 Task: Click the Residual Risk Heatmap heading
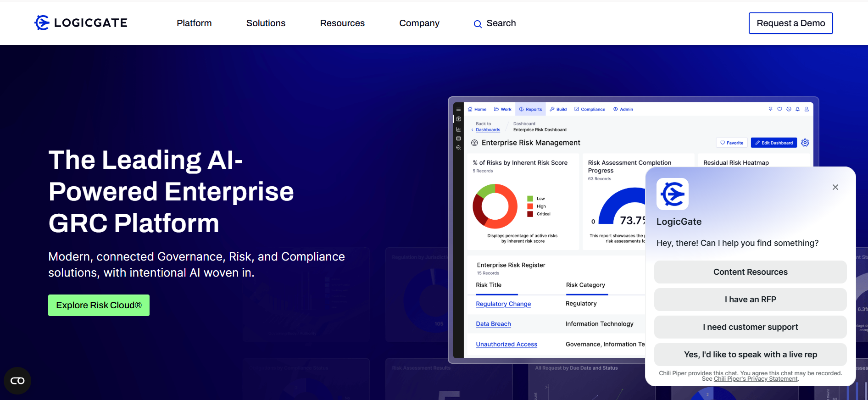click(x=736, y=163)
